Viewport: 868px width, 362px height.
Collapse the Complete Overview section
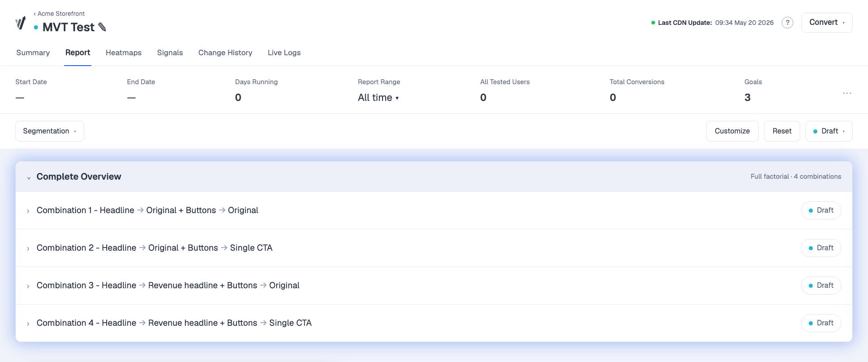point(28,177)
